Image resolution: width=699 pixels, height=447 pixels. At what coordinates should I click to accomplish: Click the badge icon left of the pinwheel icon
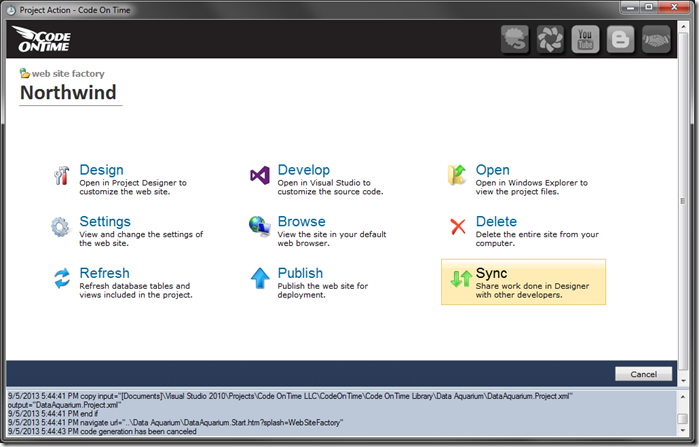pyautogui.click(x=515, y=39)
